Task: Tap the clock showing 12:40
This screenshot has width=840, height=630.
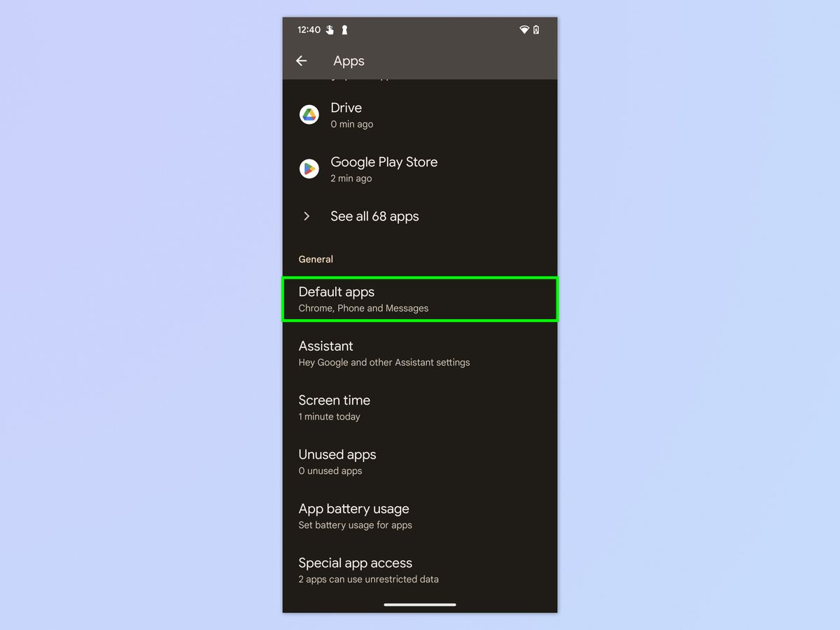Action: [x=310, y=29]
